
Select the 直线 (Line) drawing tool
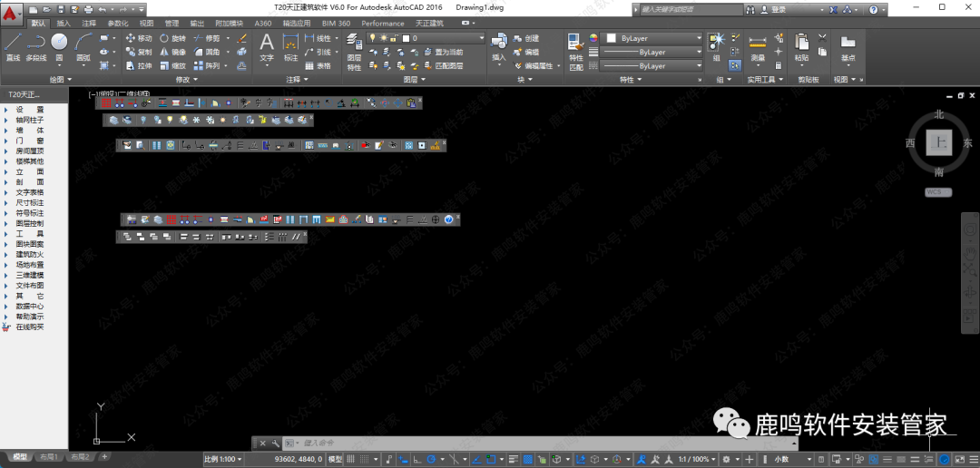pyautogui.click(x=13, y=45)
